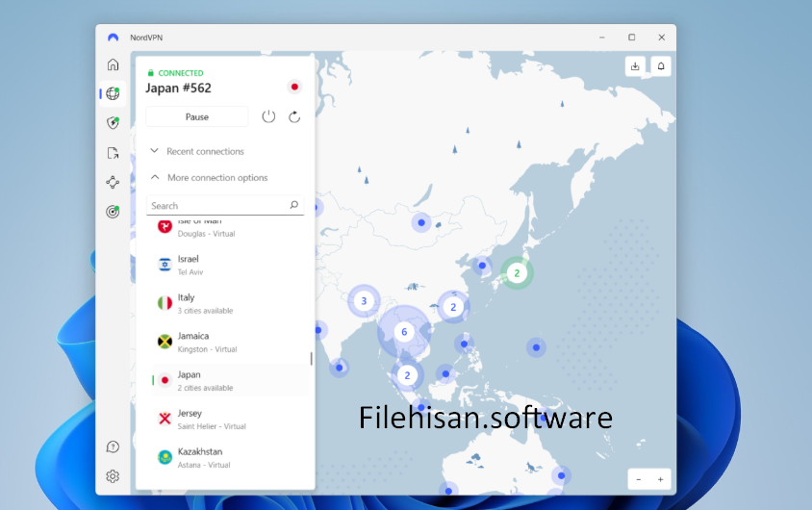Viewport: 812px width, 510px height.
Task: Select Jamaica Kingston virtual server
Action: pos(230,343)
